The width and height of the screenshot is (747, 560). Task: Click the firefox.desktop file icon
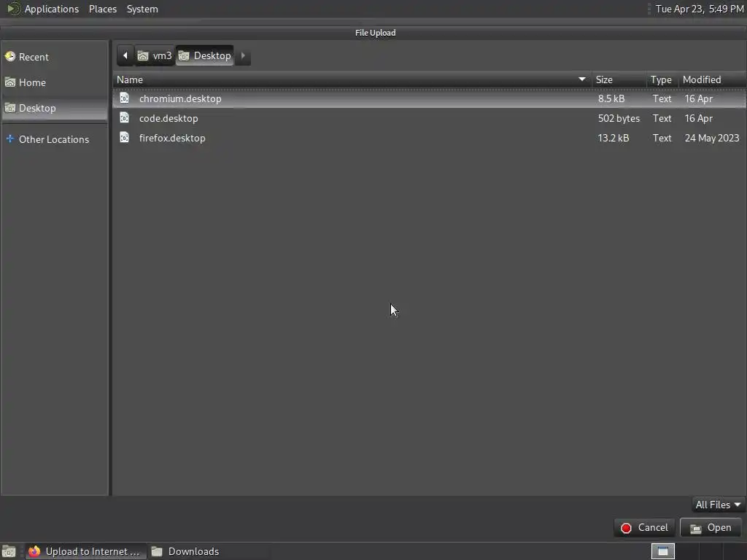124,138
